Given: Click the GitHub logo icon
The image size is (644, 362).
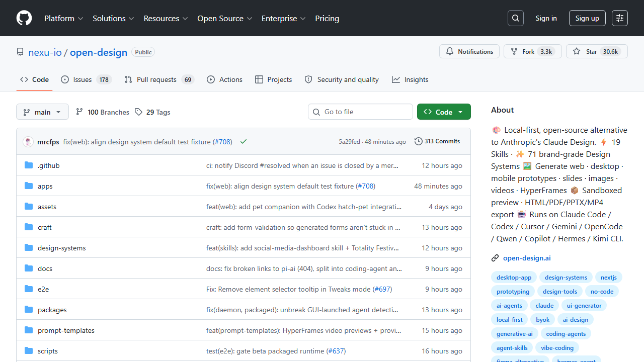Looking at the screenshot, I should click(x=24, y=18).
